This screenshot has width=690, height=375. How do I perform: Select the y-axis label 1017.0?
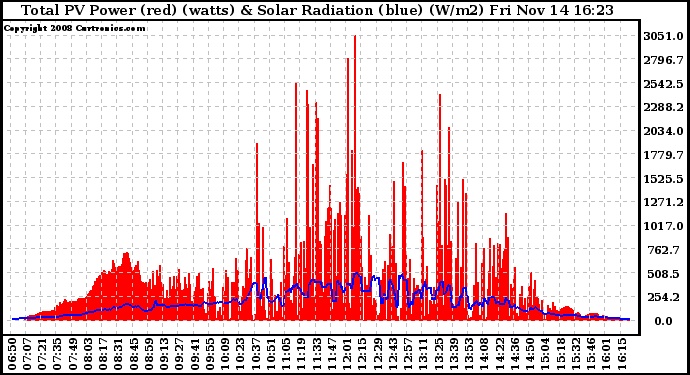[663, 226]
